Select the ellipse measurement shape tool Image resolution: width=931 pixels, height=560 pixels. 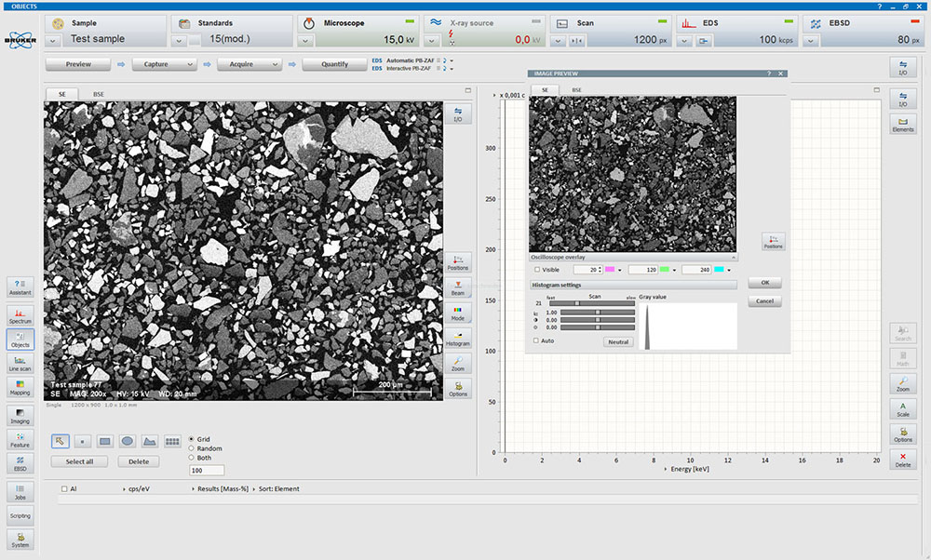[x=128, y=441]
